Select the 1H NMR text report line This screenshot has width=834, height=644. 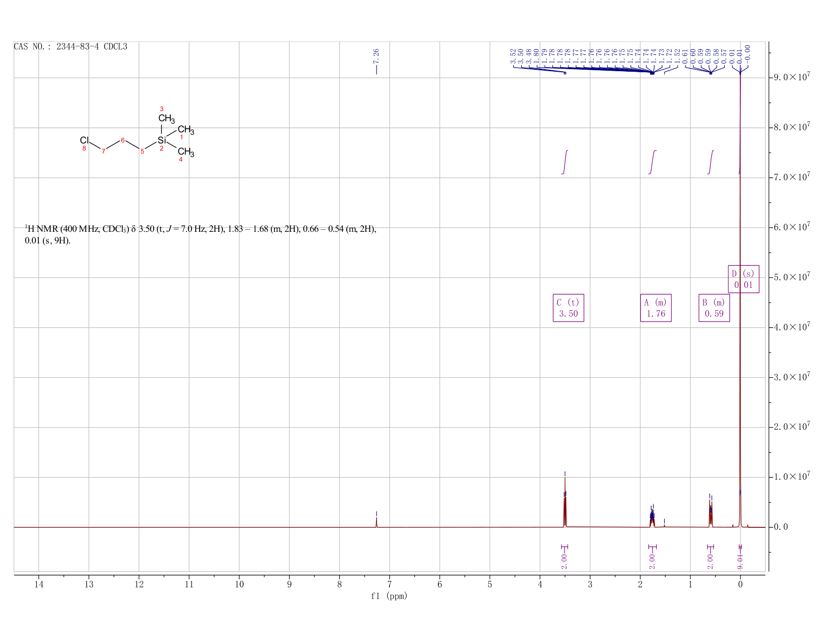click(x=201, y=235)
